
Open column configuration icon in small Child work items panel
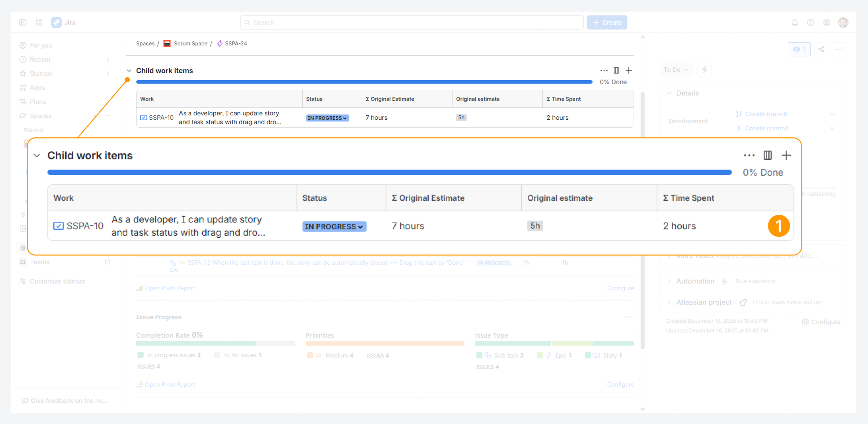616,70
